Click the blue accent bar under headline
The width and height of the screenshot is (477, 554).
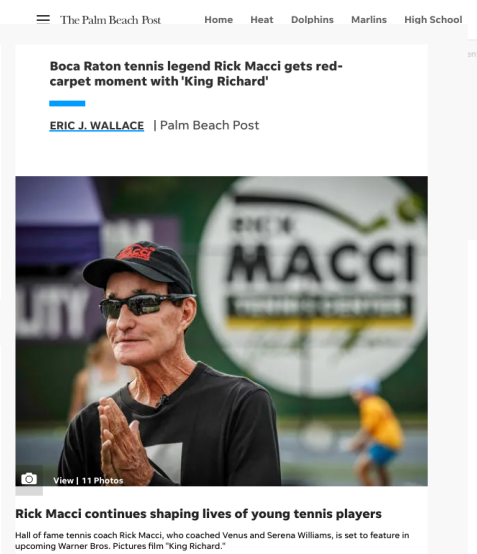point(67,103)
